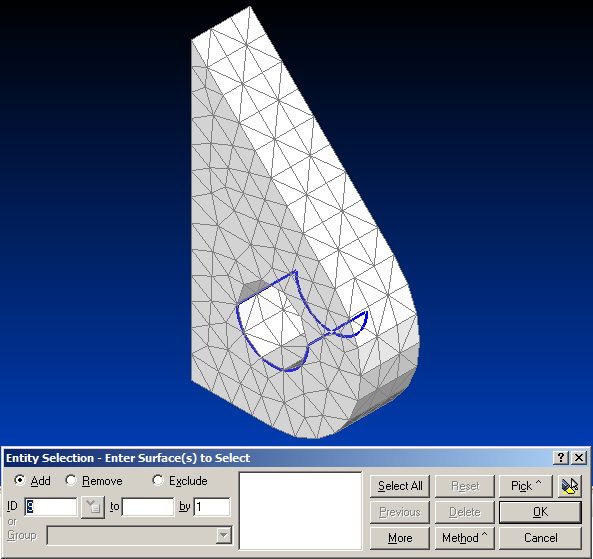Viewport: 593px width, 559px height.
Task: Open the Pick ^ options menu
Action: pyautogui.click(x=526, y=486)
